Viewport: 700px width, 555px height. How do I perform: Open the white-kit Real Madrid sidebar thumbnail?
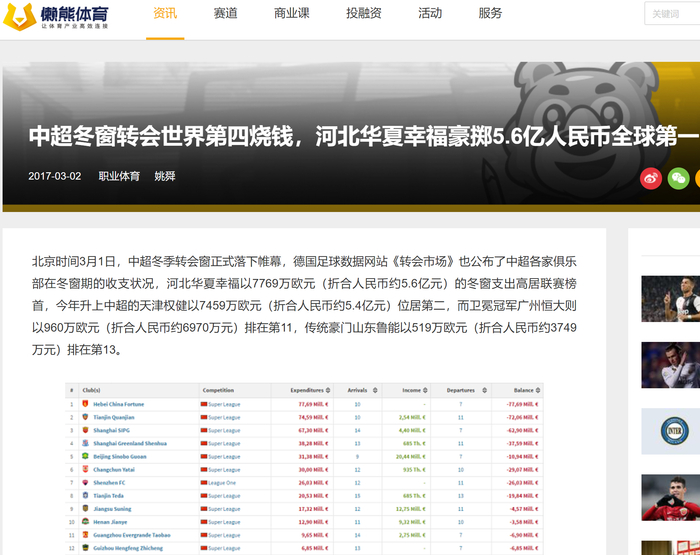(x=671, y=365)
